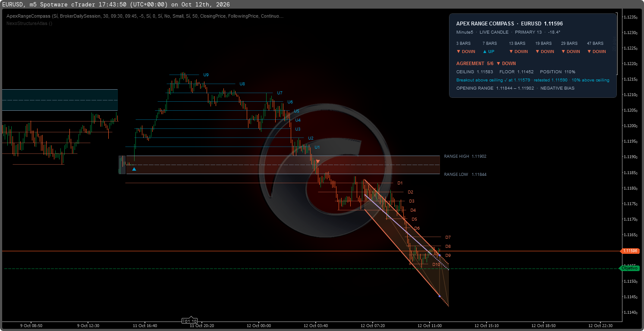Click the U7 level label
This screenshot has height=331, width=644.
point(280,93)
